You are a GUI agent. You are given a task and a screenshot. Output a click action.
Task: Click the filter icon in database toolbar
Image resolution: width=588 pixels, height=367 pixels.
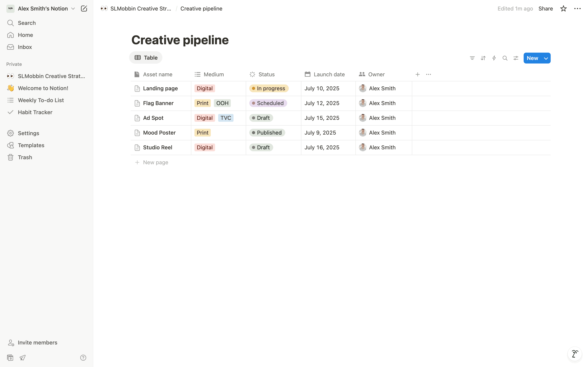click(x=472, y=58)
